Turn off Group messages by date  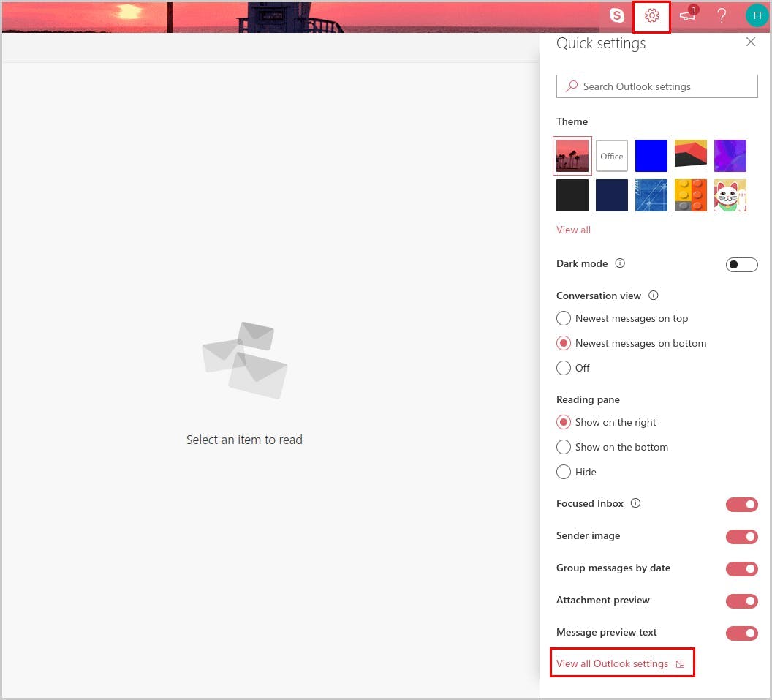pyautogui.click(x=741, y=569)
